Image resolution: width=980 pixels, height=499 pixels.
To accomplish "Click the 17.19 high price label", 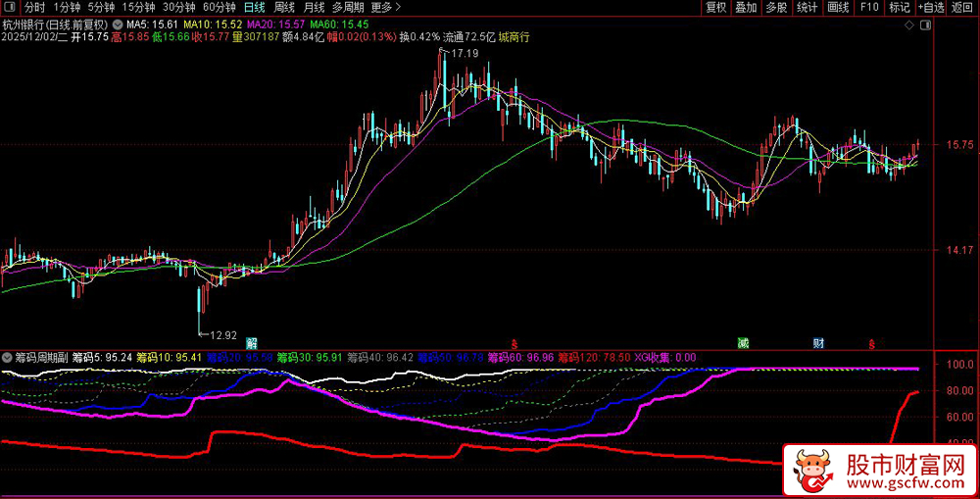I will click(x=465, y=53).
